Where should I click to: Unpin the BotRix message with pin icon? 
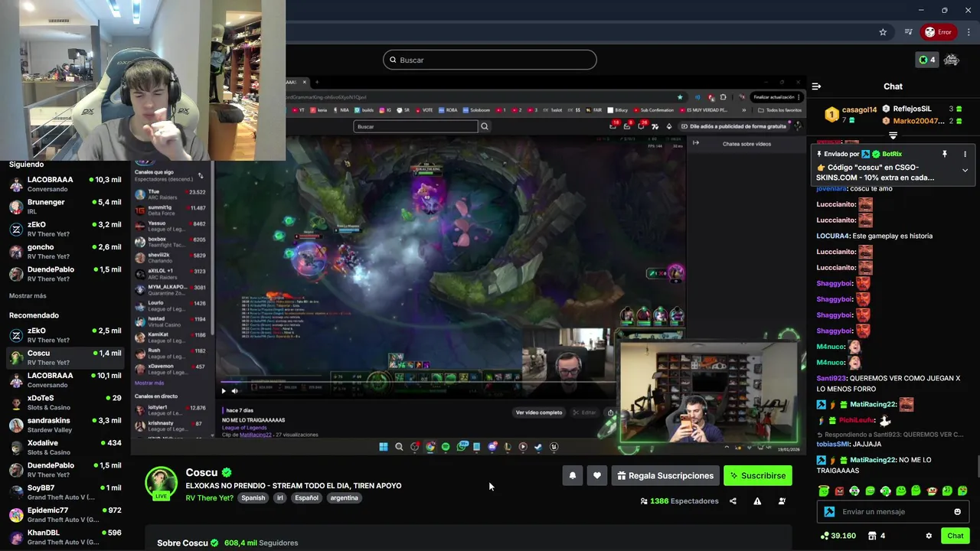pos(944,154)
